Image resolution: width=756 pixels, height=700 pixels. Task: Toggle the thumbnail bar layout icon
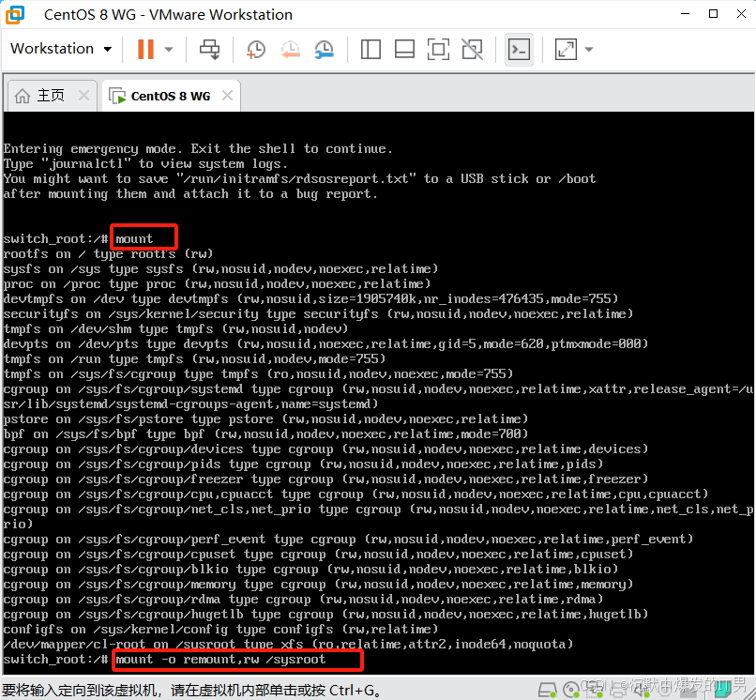404,49
